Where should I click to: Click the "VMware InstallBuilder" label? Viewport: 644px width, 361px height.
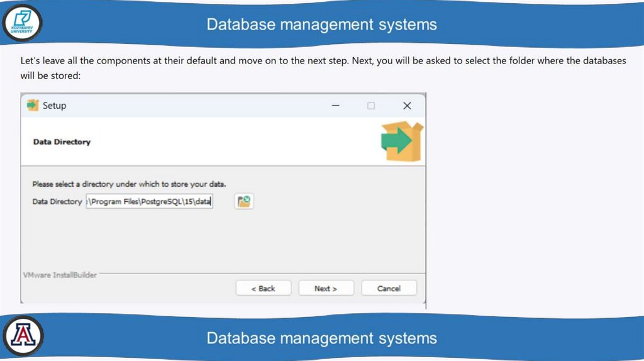[x=60, y=275]
